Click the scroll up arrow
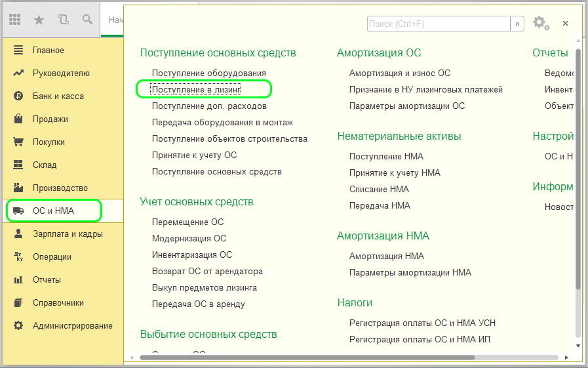 (578, 41)
